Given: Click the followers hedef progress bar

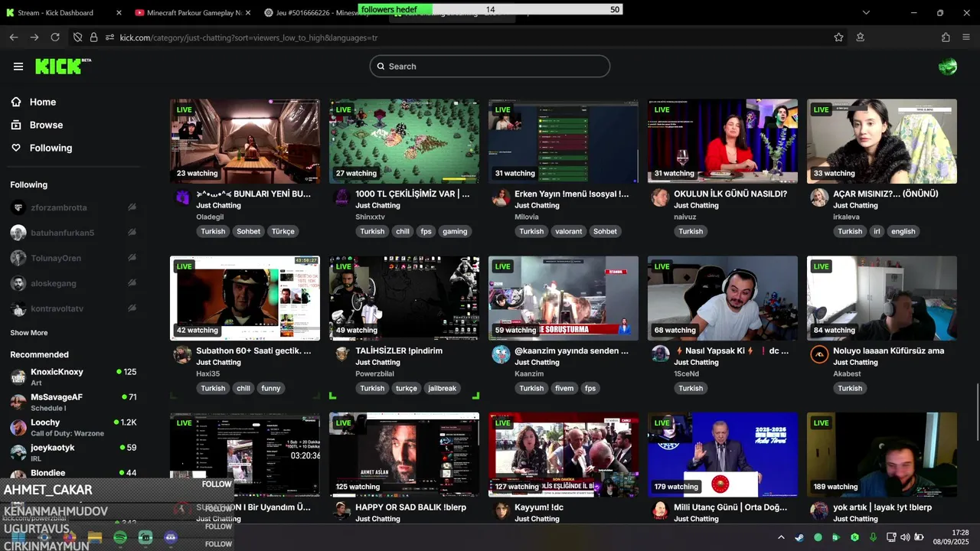Looking at the screenshot, I should click(490, 9).
